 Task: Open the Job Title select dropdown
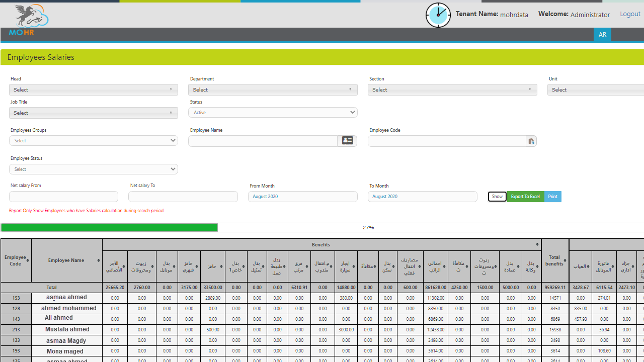(x=94, y=113)
